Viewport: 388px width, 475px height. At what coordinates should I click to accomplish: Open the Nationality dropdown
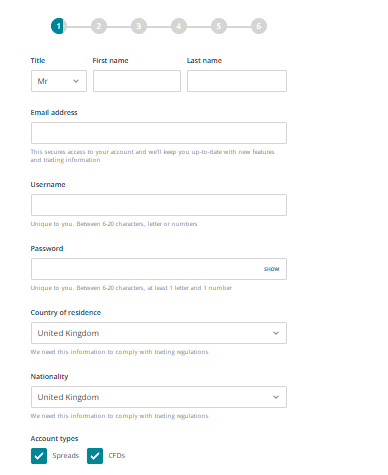(159, 397)
